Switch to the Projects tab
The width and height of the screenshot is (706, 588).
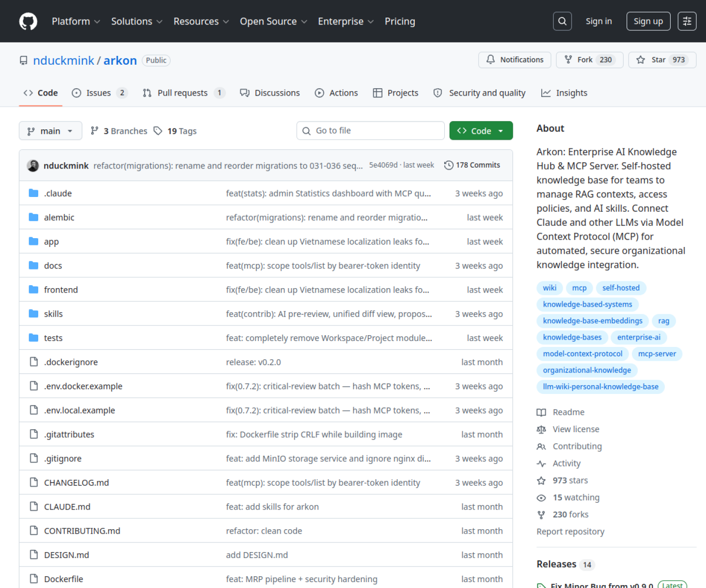[x=396, y=93]
